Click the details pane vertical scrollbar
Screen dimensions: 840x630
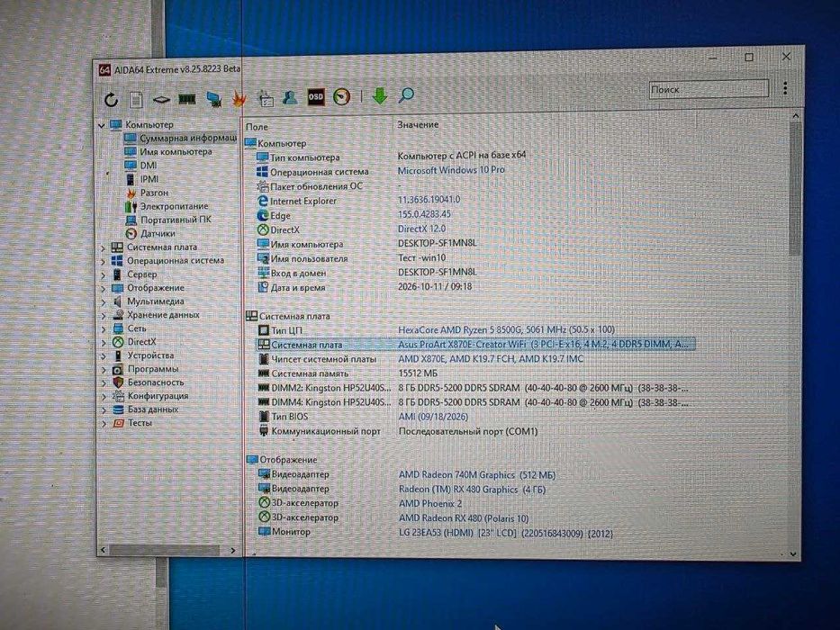coord(795,188)
